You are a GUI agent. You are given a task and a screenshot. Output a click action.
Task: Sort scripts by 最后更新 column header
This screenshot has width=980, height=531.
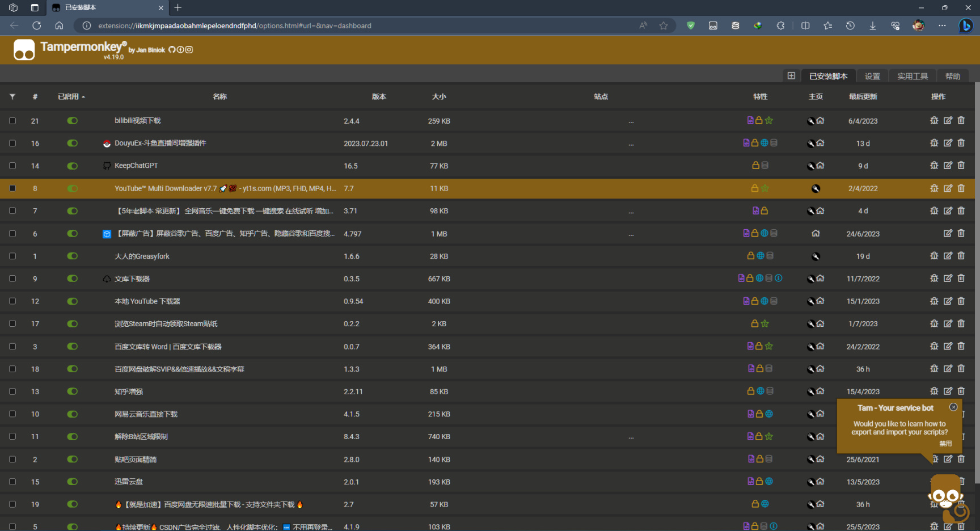[x=863, y=96]
